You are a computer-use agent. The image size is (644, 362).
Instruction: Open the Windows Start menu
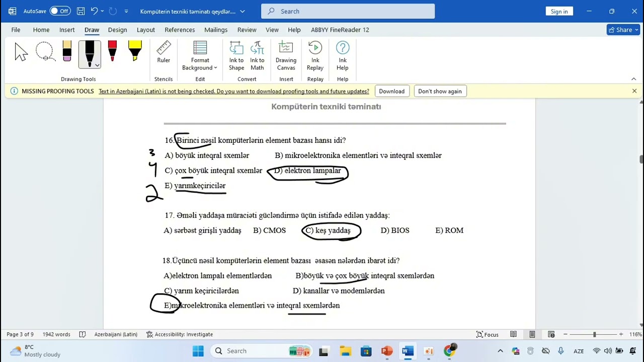pos(198,351)
